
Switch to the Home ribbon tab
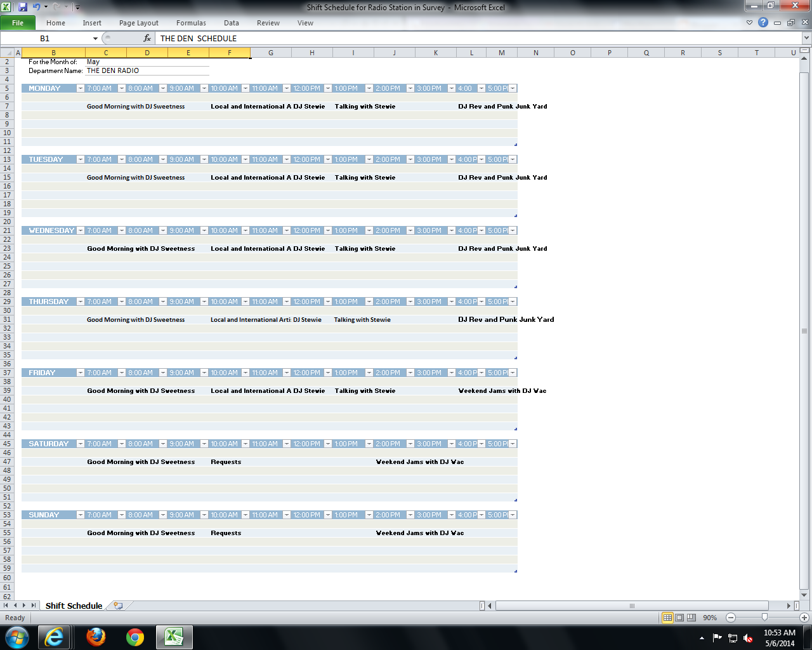(x=56, y=23)
